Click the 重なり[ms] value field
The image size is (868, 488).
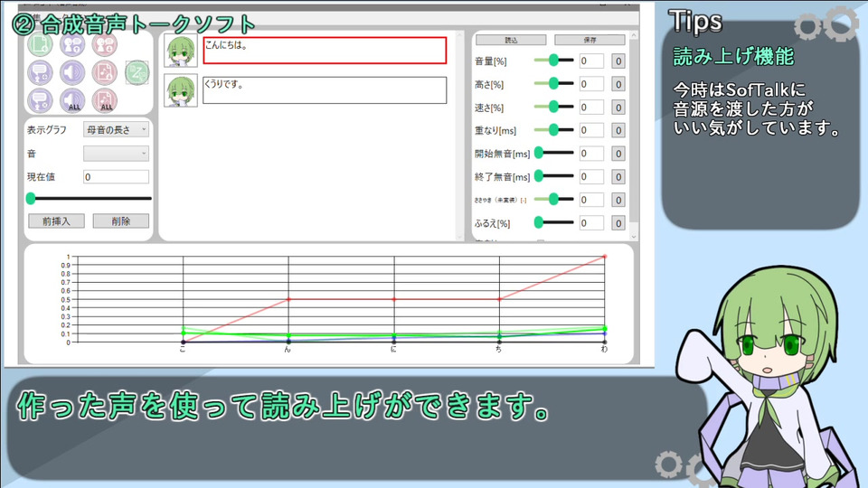click(591, 130)
